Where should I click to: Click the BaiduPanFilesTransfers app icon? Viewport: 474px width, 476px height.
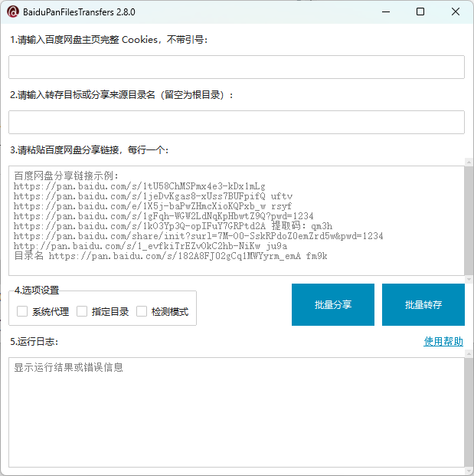coord(13,11)
